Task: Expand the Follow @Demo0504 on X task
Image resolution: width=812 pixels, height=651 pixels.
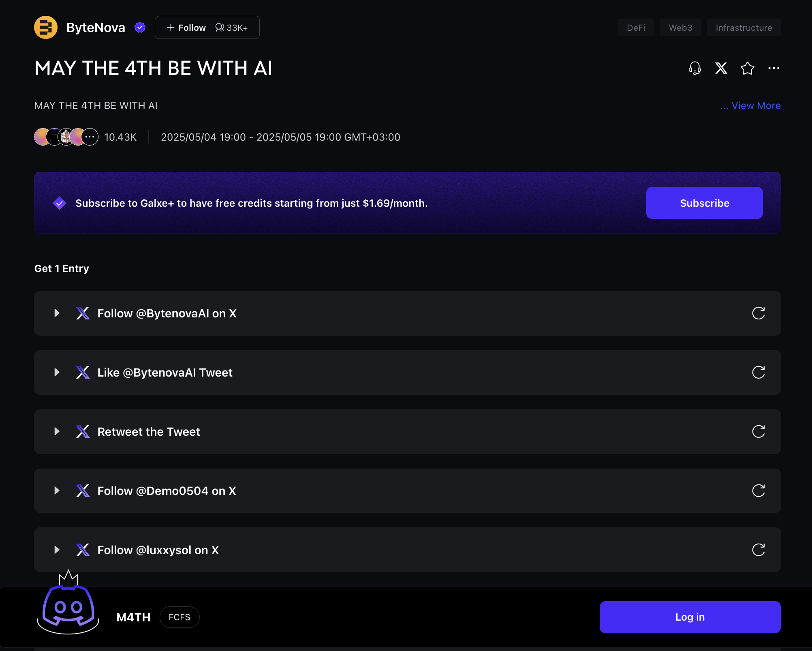Action: click(x=57, y=491)
